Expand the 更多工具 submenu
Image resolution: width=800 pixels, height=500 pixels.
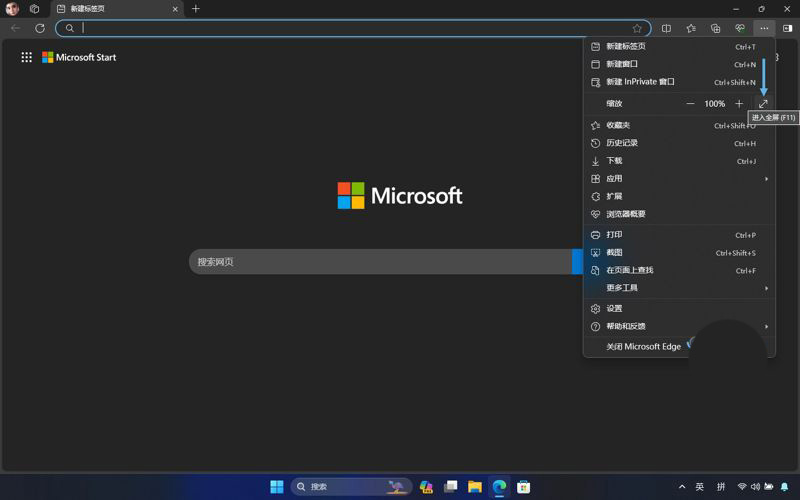(x=679, y=288)
